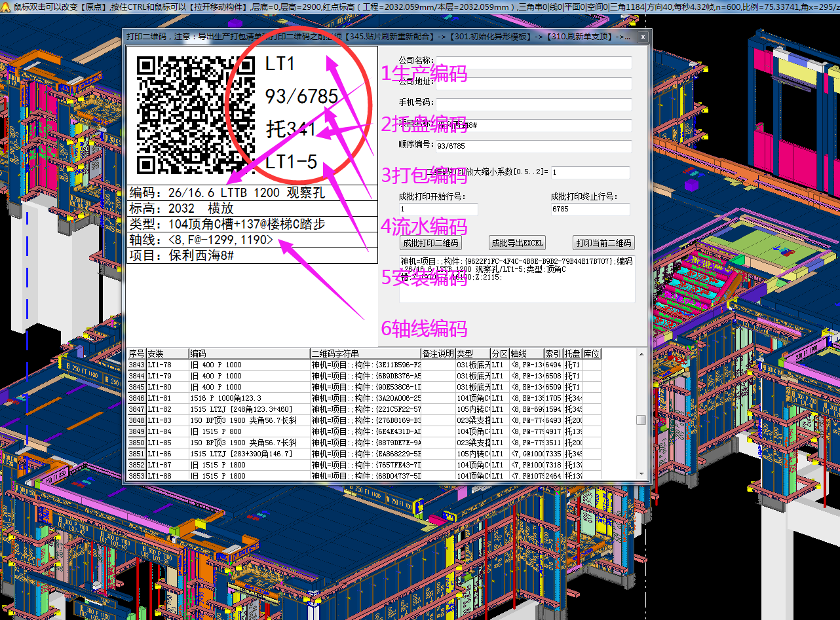Click the QR code image in the label preview
The height and width of the screenshot is (620, 840).
[195, 116]
